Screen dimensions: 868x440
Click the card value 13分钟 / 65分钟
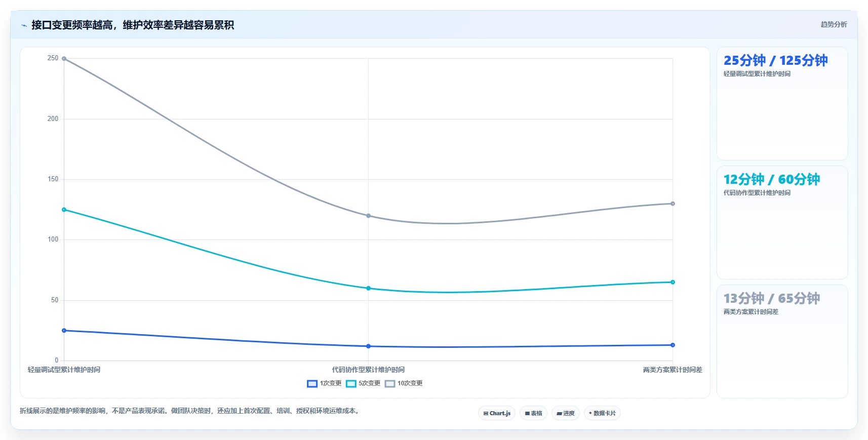tap(772, 298)
